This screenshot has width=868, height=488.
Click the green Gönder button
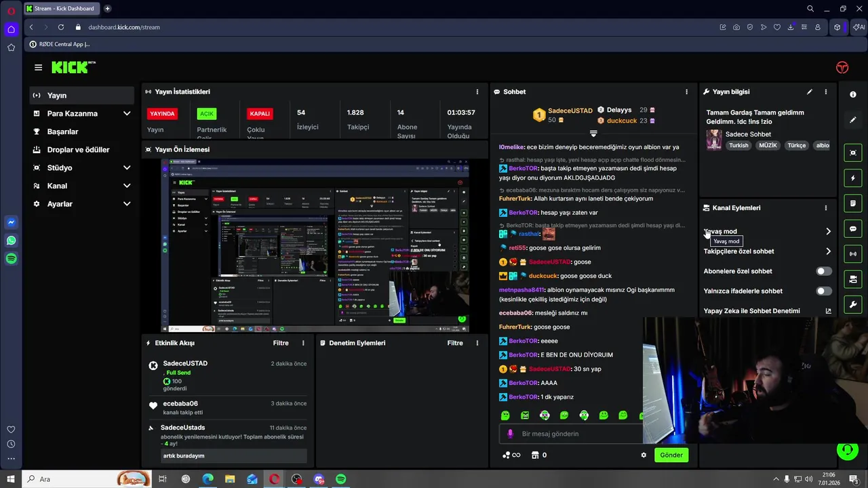point(671,455)
